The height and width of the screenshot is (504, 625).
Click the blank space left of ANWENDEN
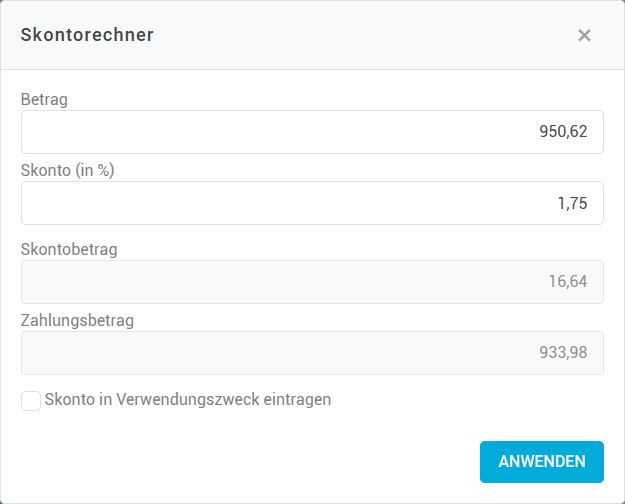click(x=250, y=462)
